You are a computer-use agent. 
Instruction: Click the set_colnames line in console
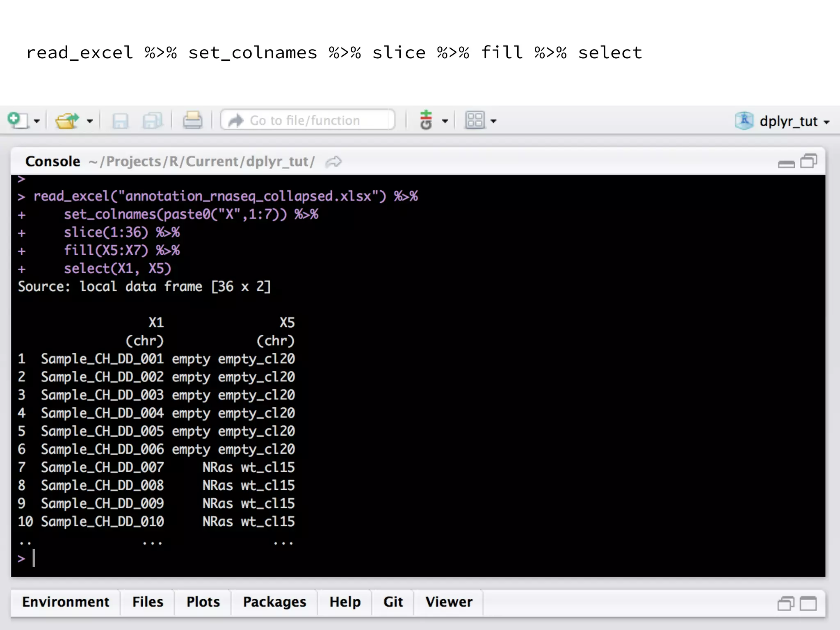click(x=191, y=215)
